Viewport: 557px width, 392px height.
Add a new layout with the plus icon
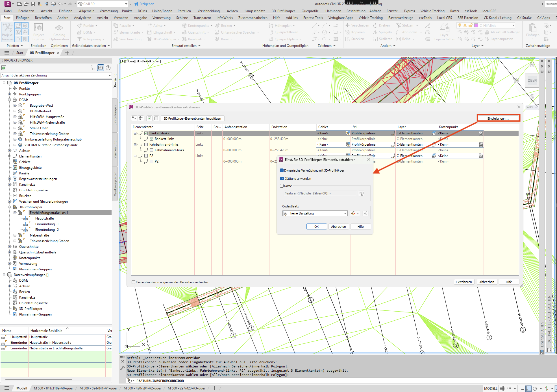tap(214, 388)
